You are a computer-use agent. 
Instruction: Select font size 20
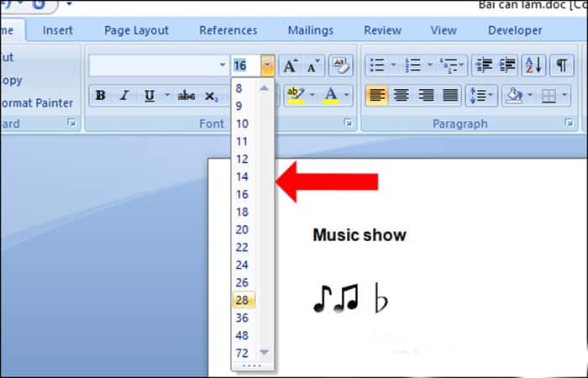coord(244,229)
